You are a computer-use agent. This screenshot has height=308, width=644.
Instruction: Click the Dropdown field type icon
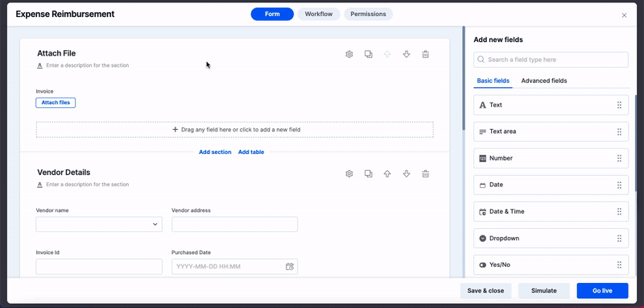click(482, 239)
